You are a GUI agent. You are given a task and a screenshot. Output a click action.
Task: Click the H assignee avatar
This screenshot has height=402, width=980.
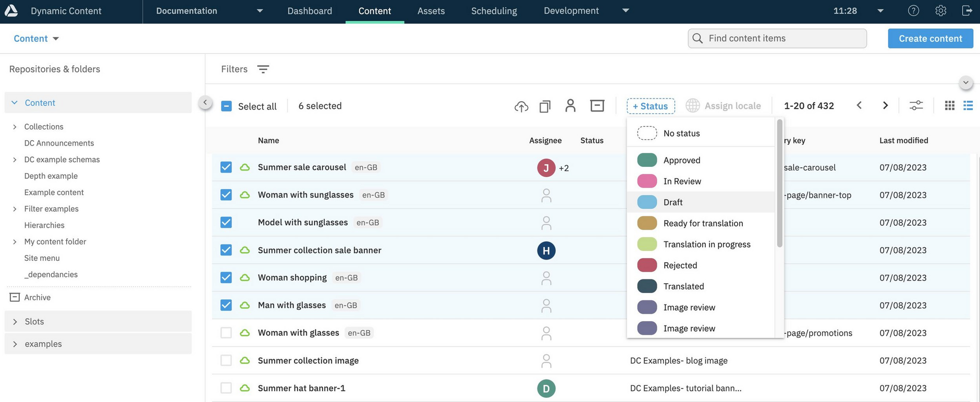(546, 250)
